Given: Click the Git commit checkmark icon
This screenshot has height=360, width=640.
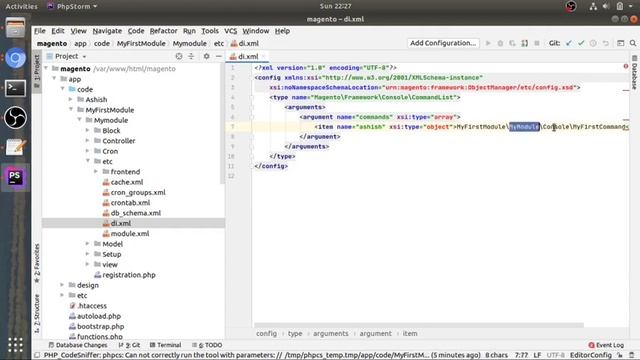Looking at the screenshot, I should 581,43.
